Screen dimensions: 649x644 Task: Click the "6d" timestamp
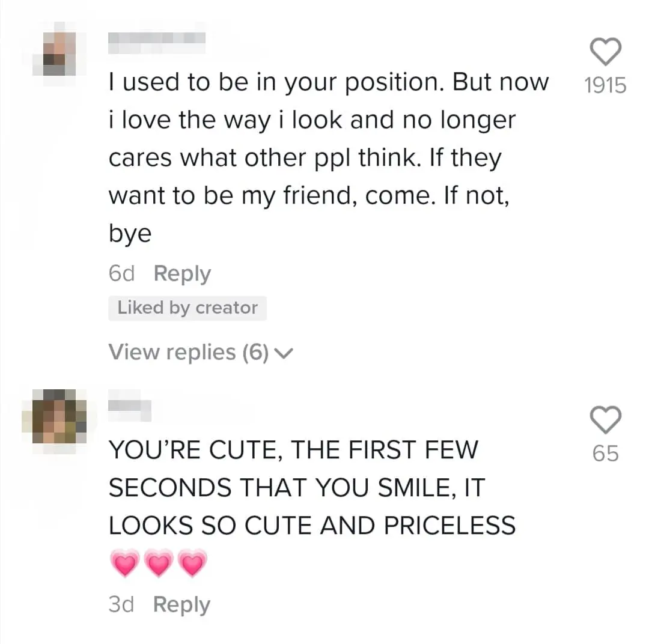coord(121,274)
